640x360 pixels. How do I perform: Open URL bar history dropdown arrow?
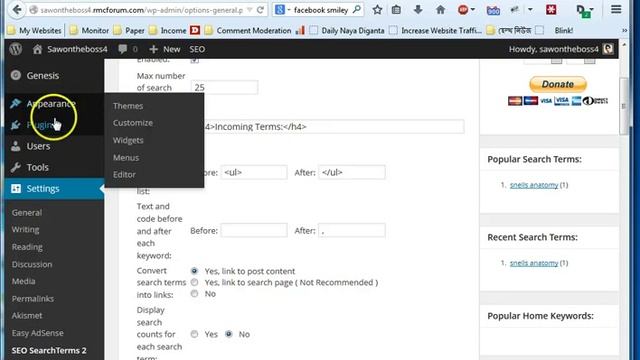(x=249, y=10)
